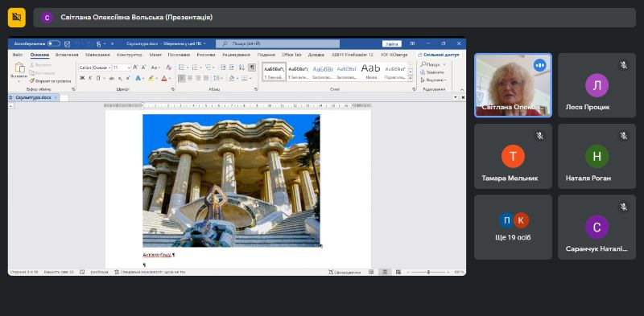
Task: Sort paragraphs A-Z button
Action: coord(242,68)
